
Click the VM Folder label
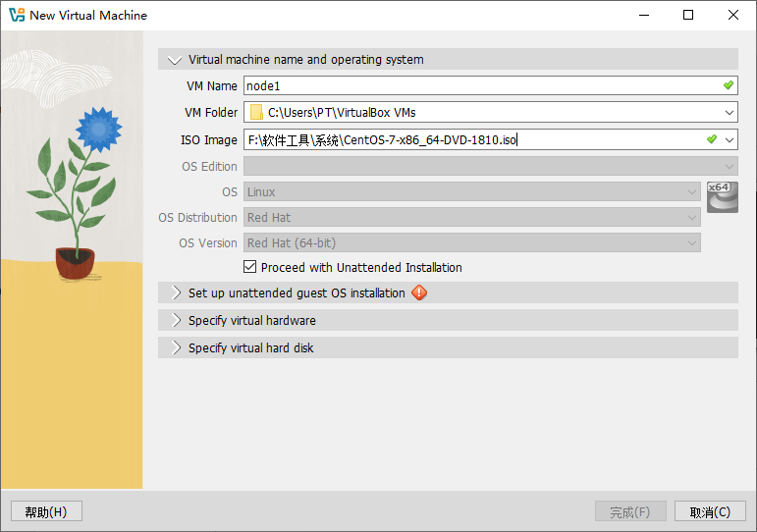pyautogui.click(x=211, y=113)
